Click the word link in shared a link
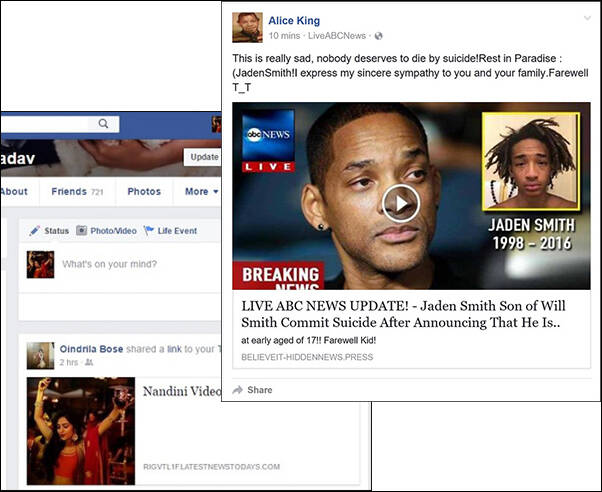This screenshot has height=492, width=602. point(174,349)
